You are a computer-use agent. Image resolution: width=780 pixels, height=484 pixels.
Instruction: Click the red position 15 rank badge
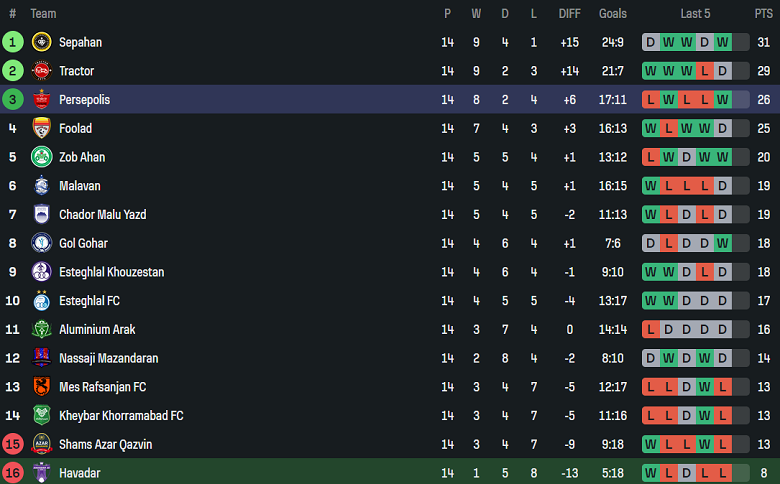(x=13, y=444)
